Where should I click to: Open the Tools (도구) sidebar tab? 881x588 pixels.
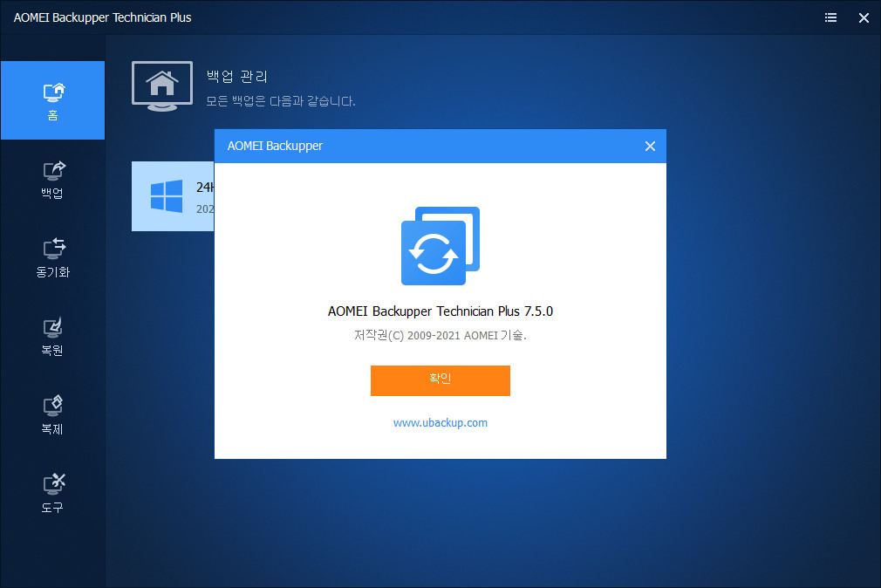53,494
